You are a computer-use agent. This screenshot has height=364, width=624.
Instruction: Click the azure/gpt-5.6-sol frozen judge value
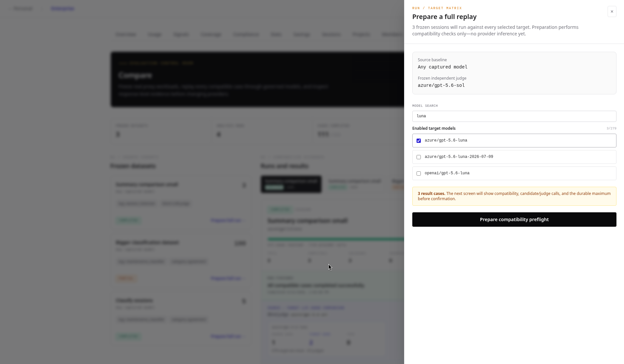(x=441, y=85)
